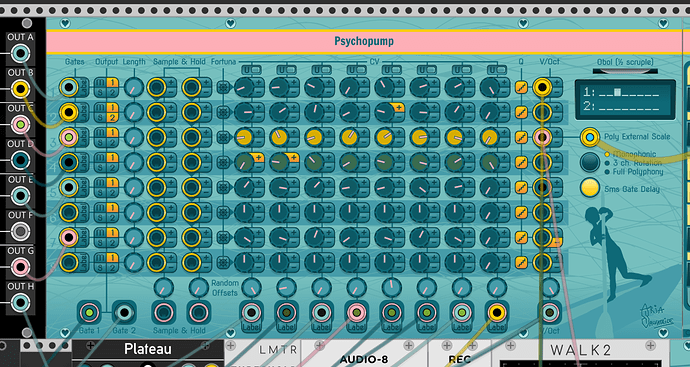
Task: Toggle the 5ms Gate Delay button
Action: tap(590, 188)
